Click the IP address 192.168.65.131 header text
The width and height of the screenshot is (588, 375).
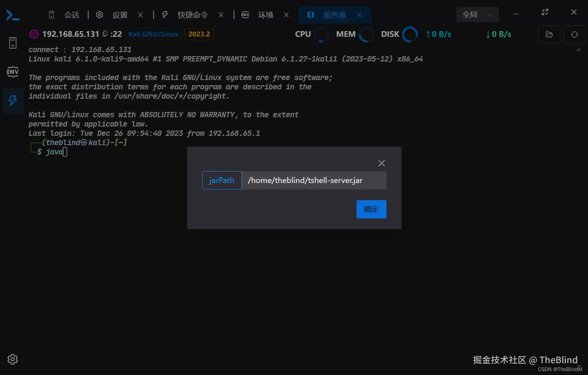click(x=71, y=34)
